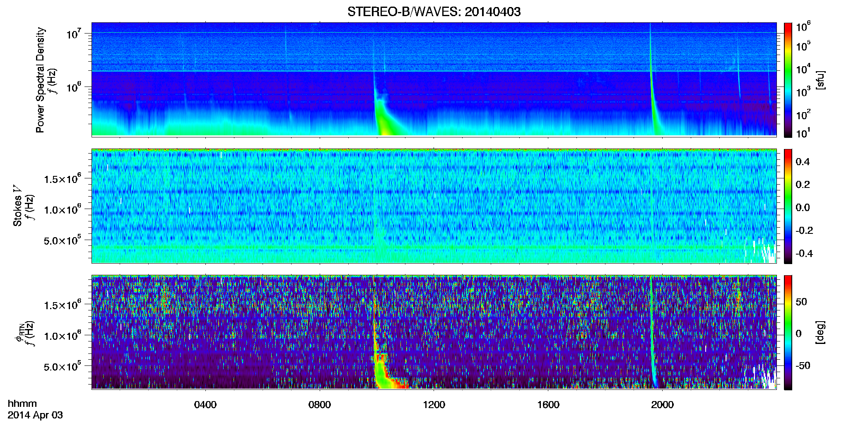Select the 0.2 label on Stokes colorbar

click(803, 185)
